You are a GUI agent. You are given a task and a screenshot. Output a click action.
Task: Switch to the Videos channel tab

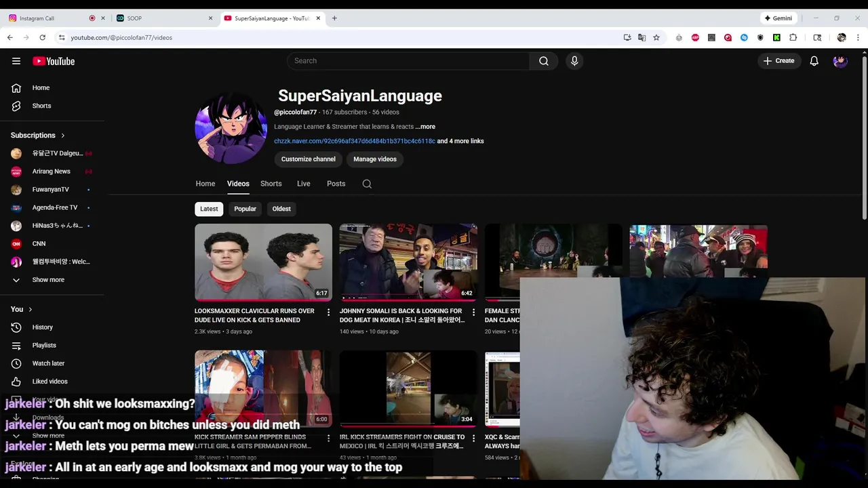click(x=238, y=184)
